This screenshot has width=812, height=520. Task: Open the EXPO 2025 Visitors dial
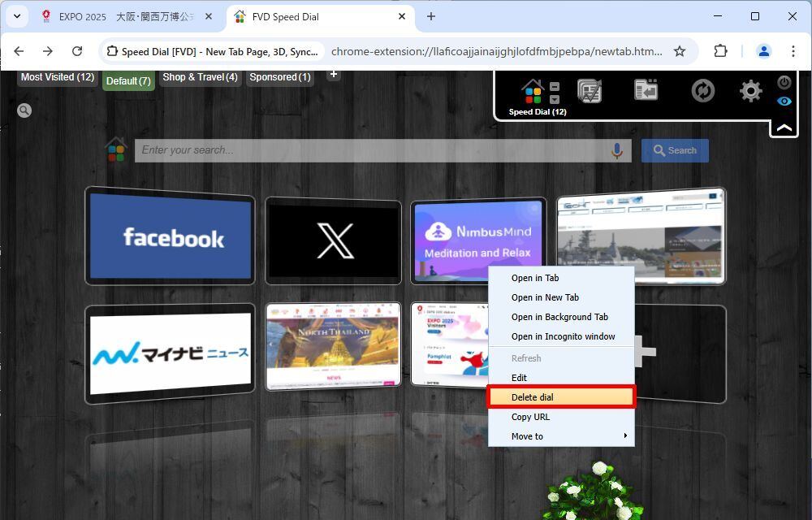pos(450,344)
